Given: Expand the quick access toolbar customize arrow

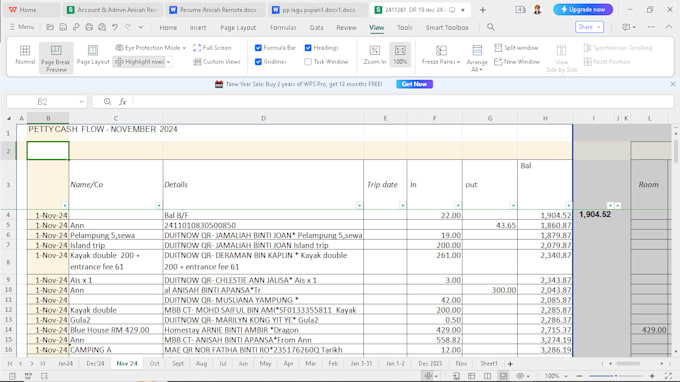Looking at the screenshot, I should (141, 27).
